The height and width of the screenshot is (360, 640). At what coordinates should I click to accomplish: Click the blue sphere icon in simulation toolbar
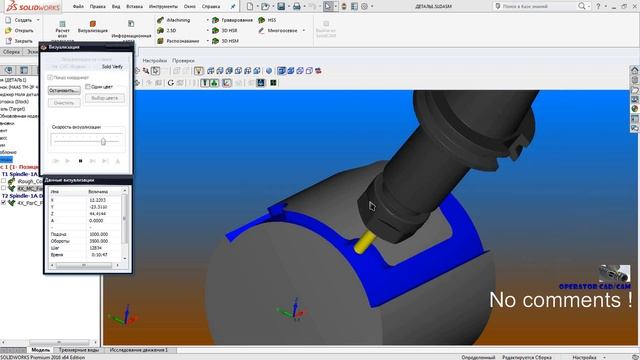tap(269, 71)
